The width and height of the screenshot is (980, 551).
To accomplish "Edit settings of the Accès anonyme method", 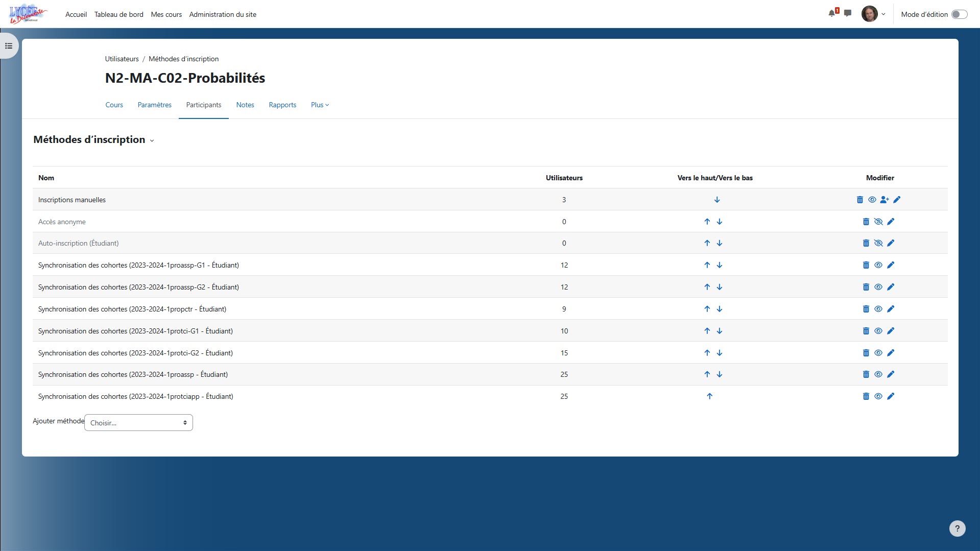I will [x=891, y=222].
